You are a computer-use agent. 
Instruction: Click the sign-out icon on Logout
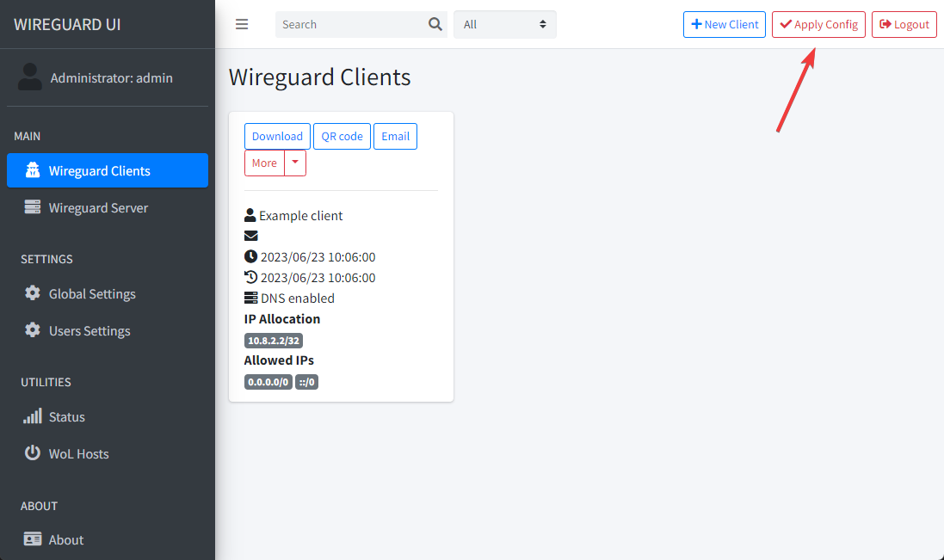(885, 24)
